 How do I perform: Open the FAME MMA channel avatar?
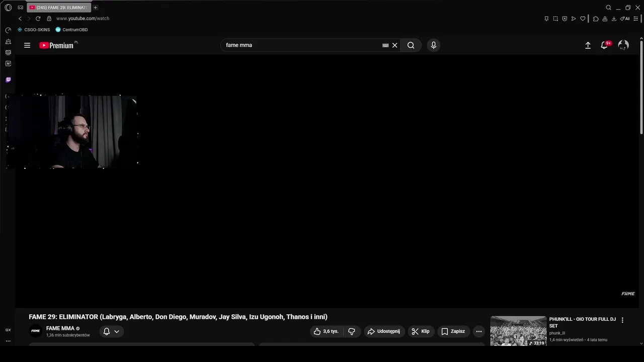pos(35,331)
